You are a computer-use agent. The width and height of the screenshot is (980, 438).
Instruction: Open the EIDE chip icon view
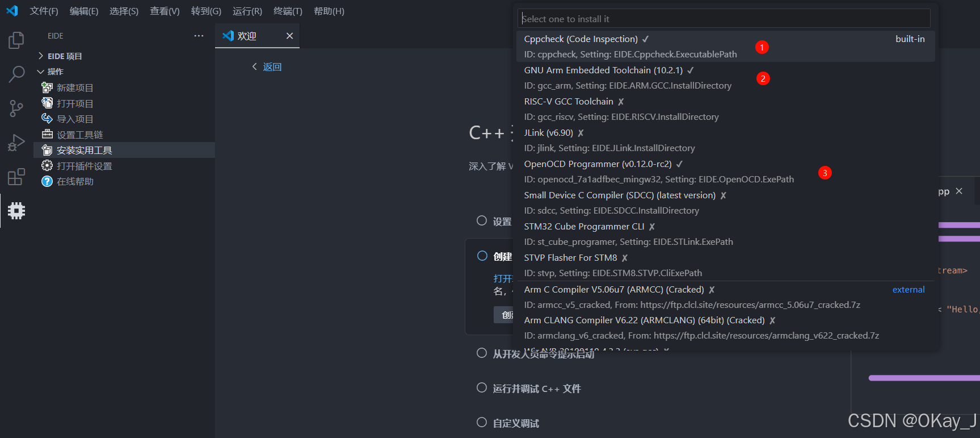click(x=16, y=211)
